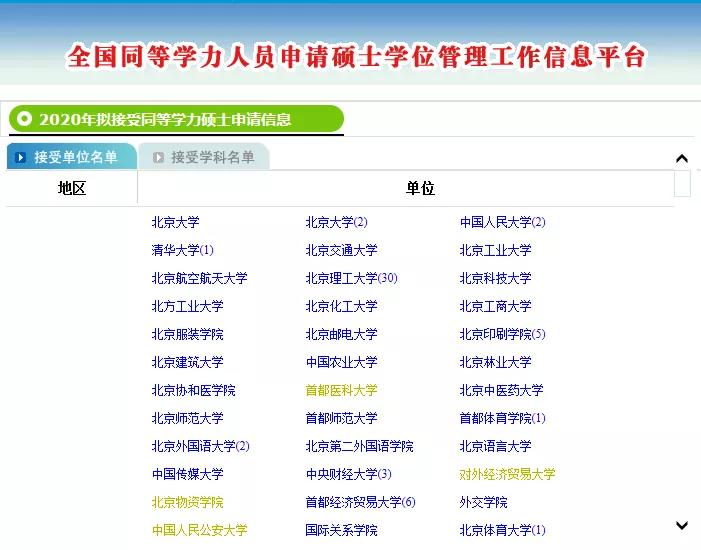Open 北京语言大学 link
The width and height of the screenshot is (701, 550).
[495, 446]
